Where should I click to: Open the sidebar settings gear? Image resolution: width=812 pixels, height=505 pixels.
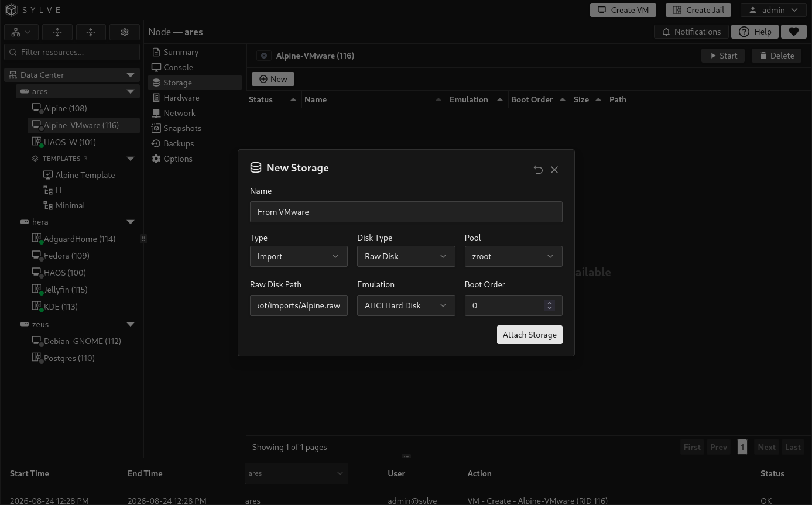pyautogui.click(x=124, y=32)
